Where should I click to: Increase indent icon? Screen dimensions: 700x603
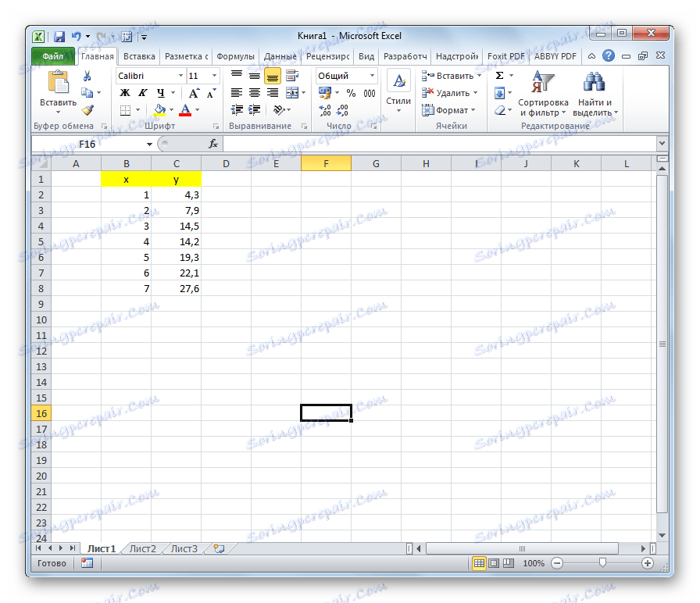tap(255, 110)
